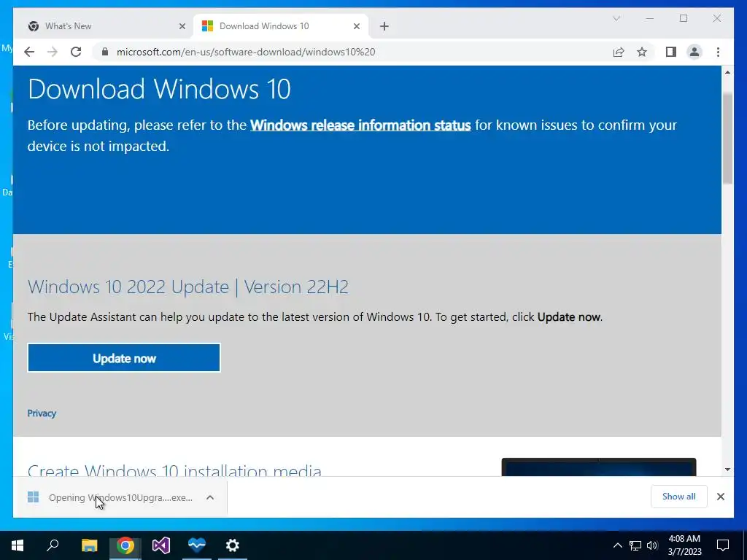Click the Chrome taskbar icon

click(x=125, y=545)
